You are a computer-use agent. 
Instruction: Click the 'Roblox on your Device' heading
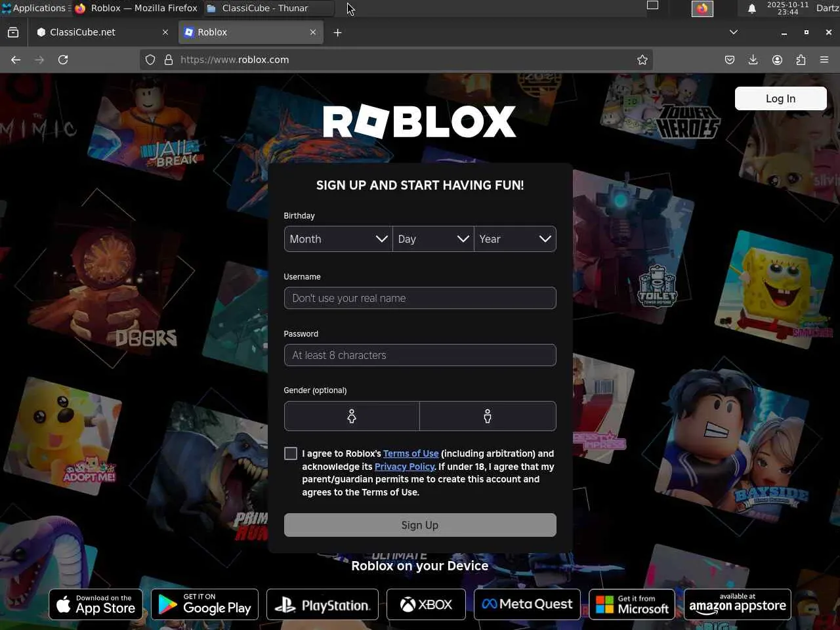[420, 566]
